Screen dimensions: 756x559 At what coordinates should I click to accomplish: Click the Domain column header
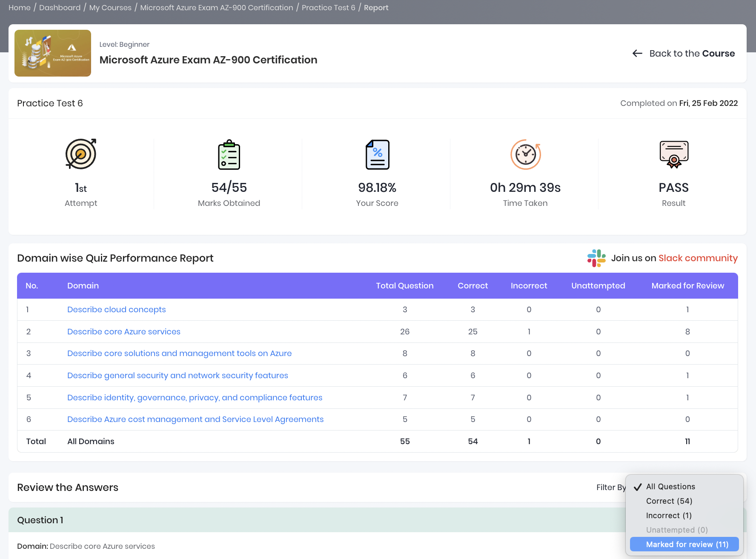coord(83,286)
